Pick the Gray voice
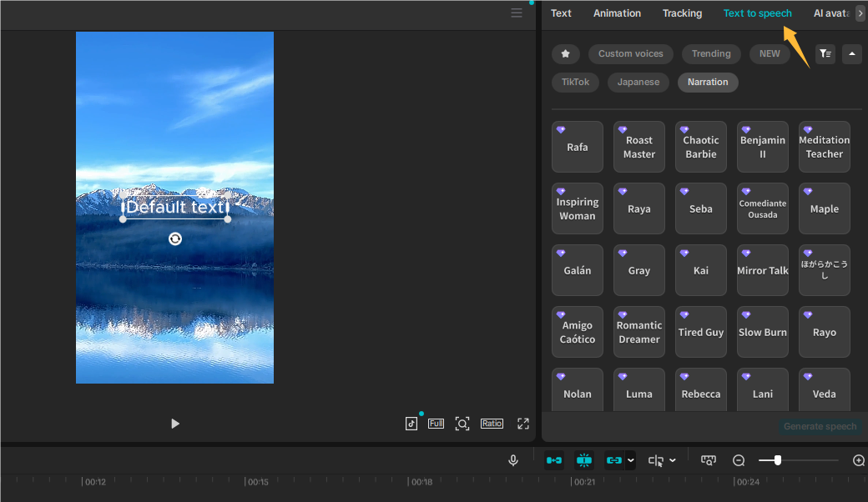868x502 pixels. coord(639,270)
